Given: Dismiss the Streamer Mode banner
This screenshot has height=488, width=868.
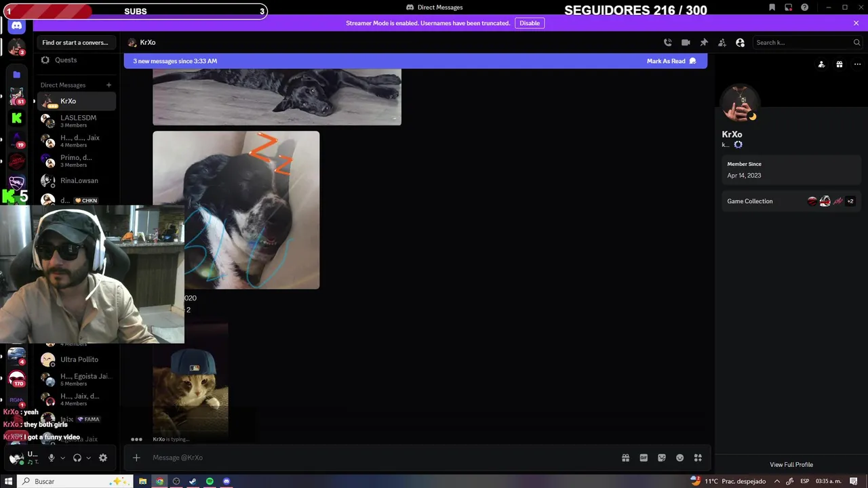Looking at the screenshot, I should (856, 23).
